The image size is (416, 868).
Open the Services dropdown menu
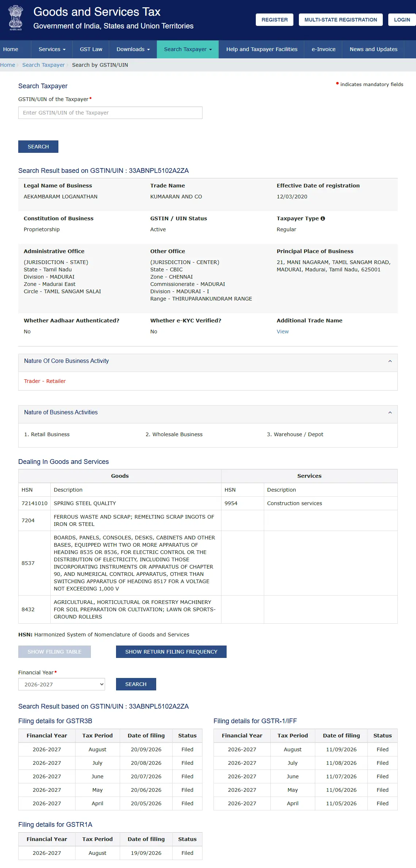pyautogui.click(x=52, y=49)
